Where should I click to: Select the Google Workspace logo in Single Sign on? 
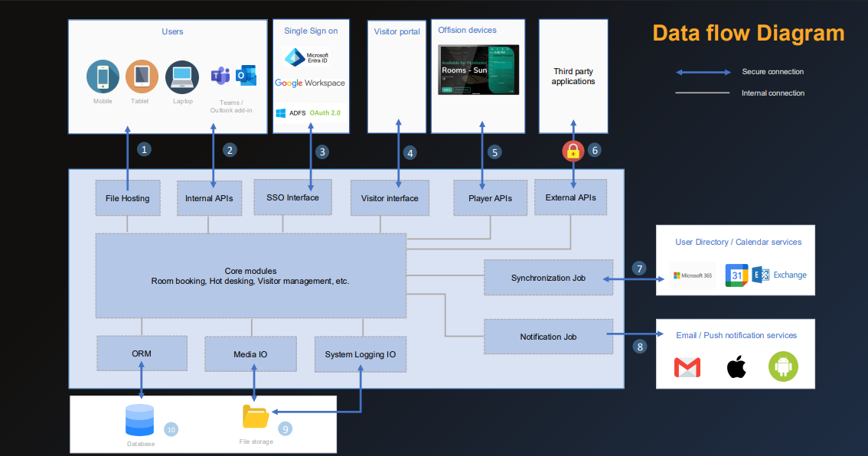309,84
